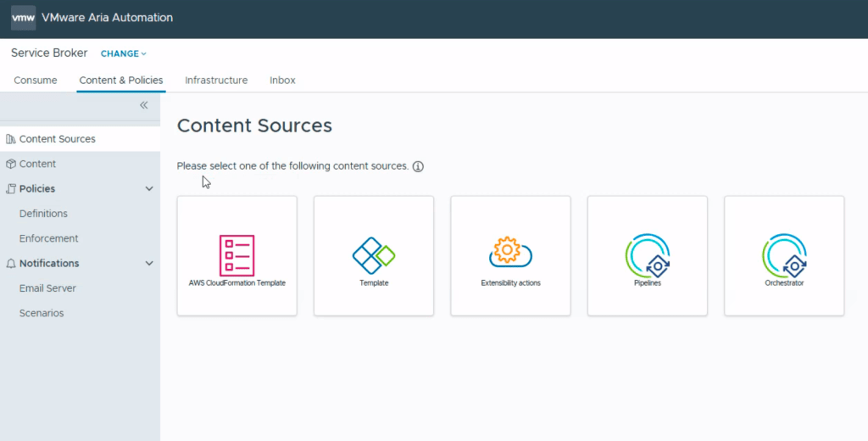This screenshot has width=868, height=441.
Task: Open notification Scenarios page
Action: (42, 313)
